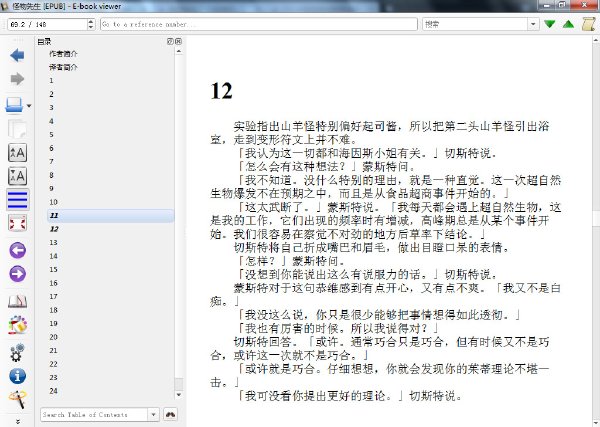Click the binoculars find button
The height and width of the screenshot is (427, 600).
[x=170, y=414]
